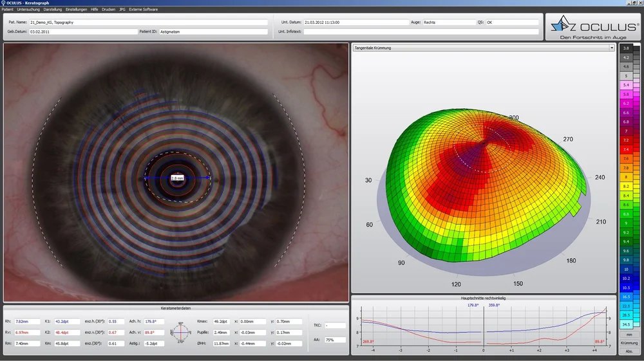Click the empty Unt. Infotext field
This screenshot has height=361, width=644.
coord(421,32)
